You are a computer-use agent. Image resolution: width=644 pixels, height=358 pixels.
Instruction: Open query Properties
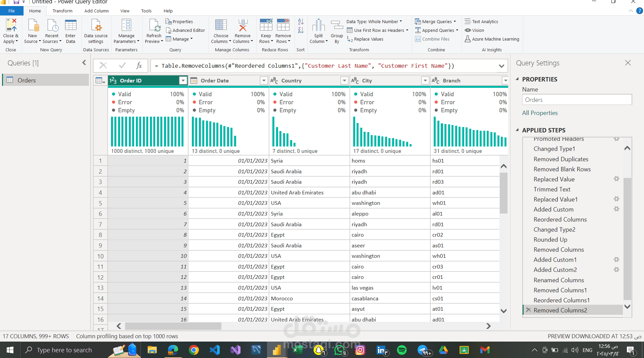pyautogui.click(x=179, y=21)
